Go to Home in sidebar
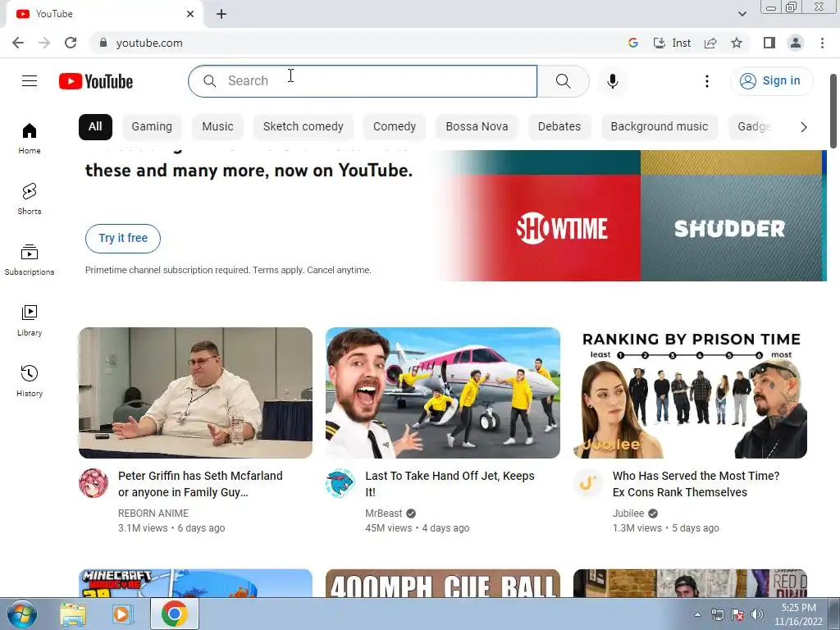840x630 pixels. coord(30,138)
